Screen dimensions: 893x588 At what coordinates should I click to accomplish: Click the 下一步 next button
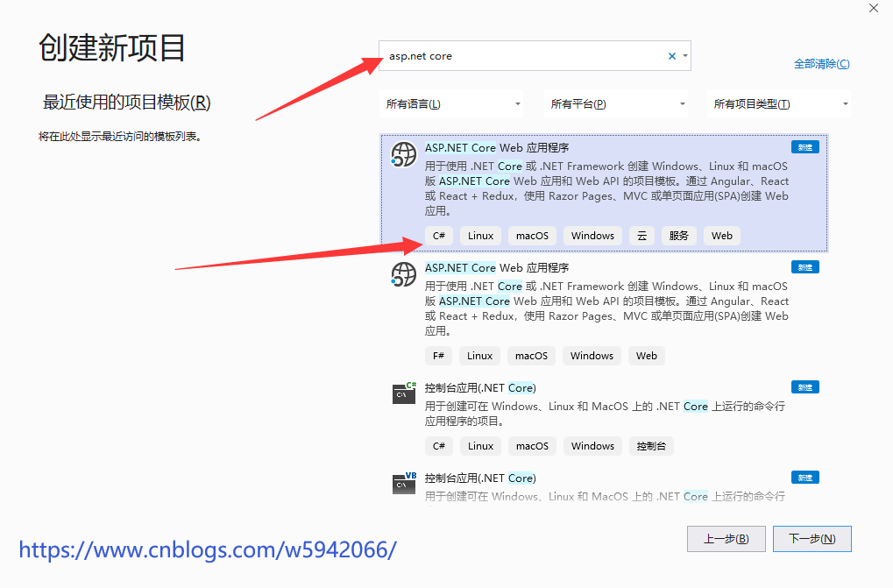tap(811, 538)
